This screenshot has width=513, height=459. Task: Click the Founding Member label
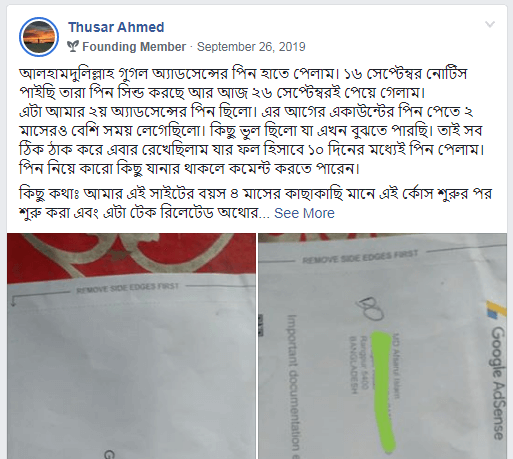pyautogui.click(x=134, y=47)
